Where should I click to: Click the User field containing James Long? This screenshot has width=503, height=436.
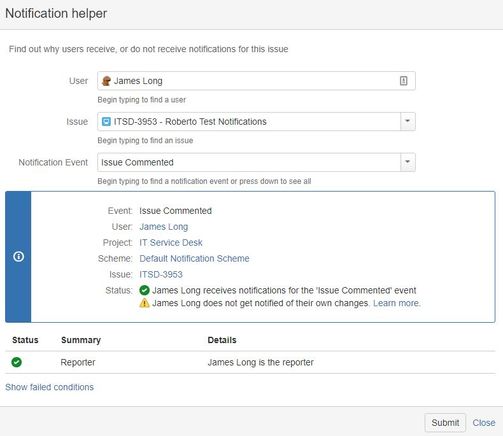pyautogui.click(x=256, y=81)
